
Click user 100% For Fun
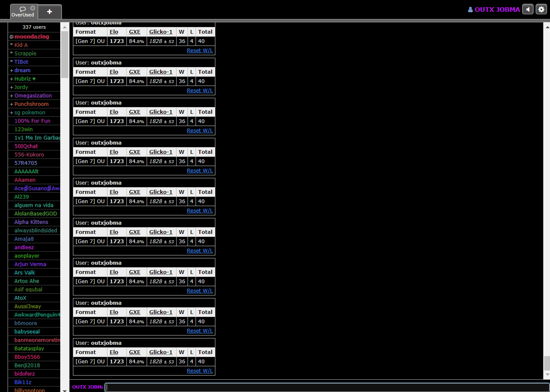point(34,121)
